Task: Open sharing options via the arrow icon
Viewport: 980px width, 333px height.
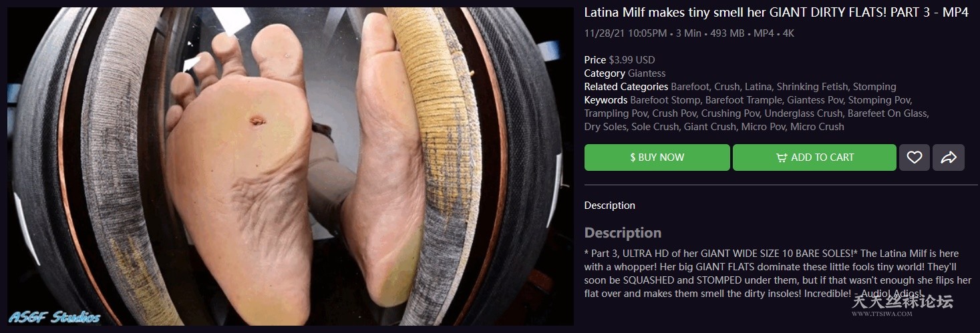Action: click(948, 157)
